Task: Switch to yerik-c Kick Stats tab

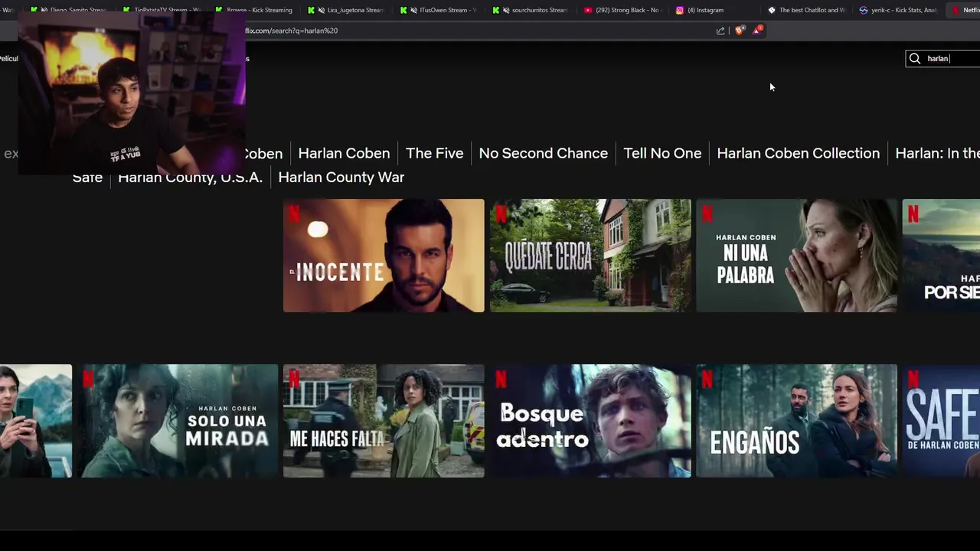Action: (x=900, y=10)
